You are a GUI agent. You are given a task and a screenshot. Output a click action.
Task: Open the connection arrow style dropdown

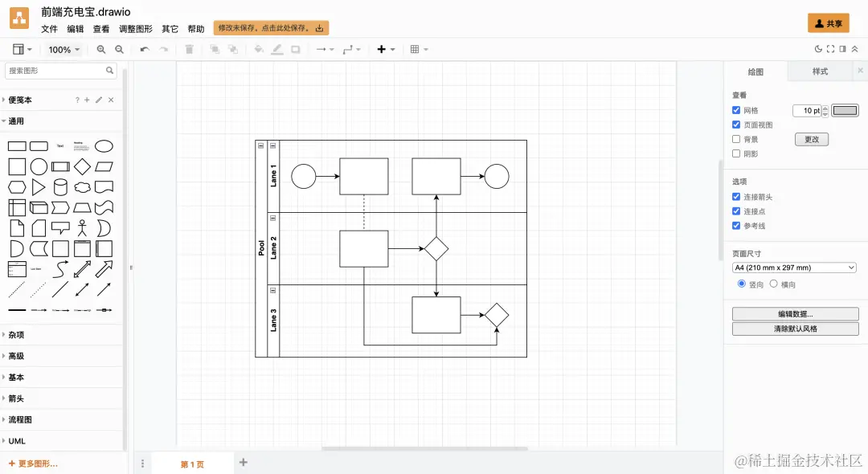[325, 49]
